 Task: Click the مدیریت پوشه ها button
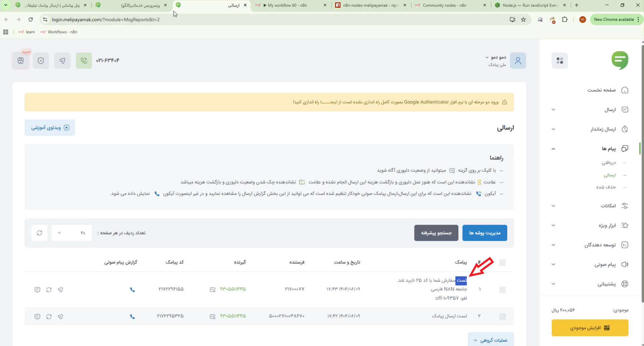coord(484,233)
